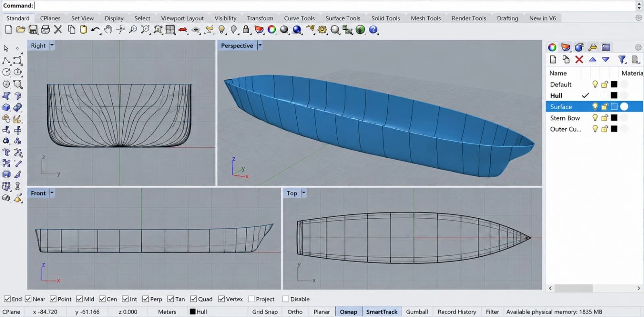644x317 pixels.
Task: Click Record History in the status bar
Action: (x=457, y=312)
